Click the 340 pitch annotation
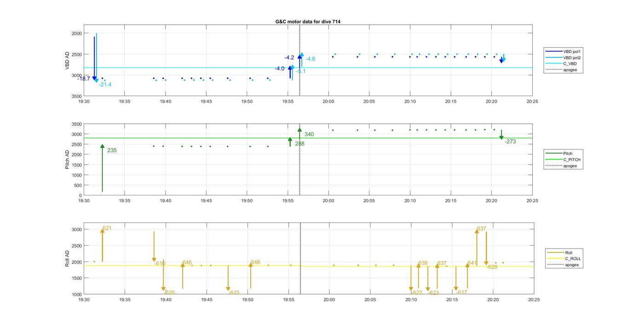644x331 pixels. click(x=309, y=134)
